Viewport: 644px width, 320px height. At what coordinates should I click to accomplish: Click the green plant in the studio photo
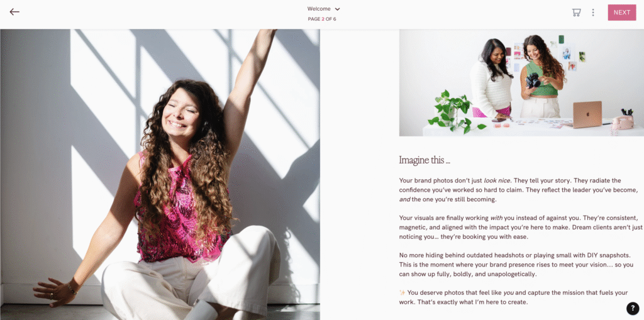tap(452, 109)
